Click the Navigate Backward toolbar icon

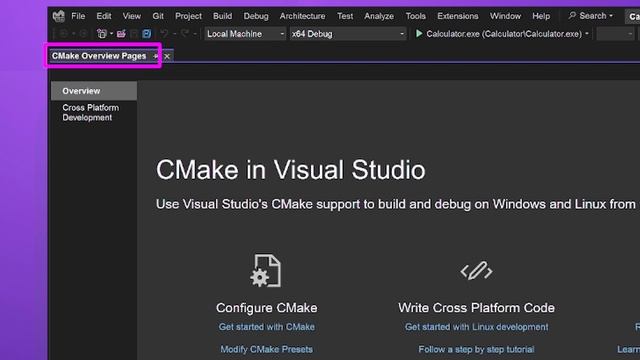(64, 34)
